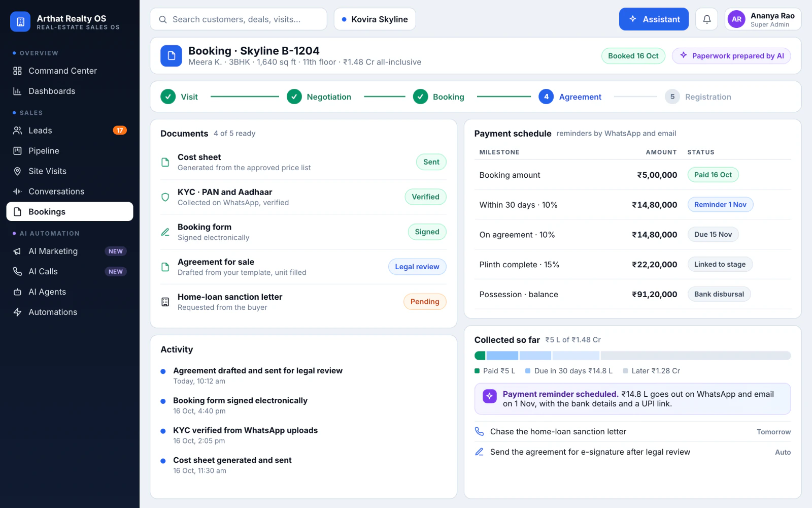812x508 pixels.
Task: Open Site Visits in the sidebar
Action: pos(70,171)
